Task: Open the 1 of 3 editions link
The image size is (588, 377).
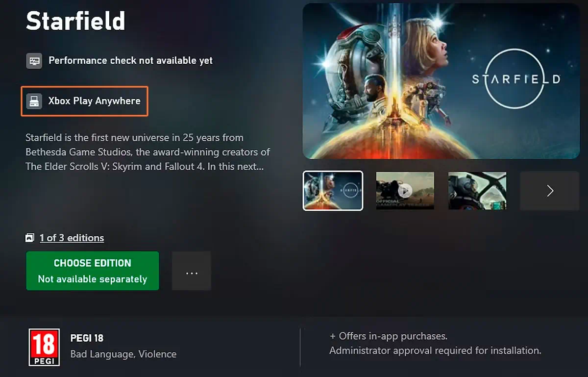Action: (x=72, y=238)
